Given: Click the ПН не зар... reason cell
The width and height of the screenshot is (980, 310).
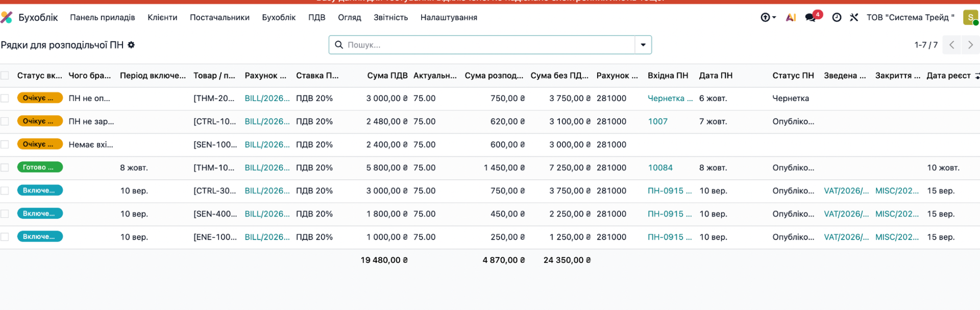Looking at the screenshot, I should pyautogui.click(x=91, y=122).
